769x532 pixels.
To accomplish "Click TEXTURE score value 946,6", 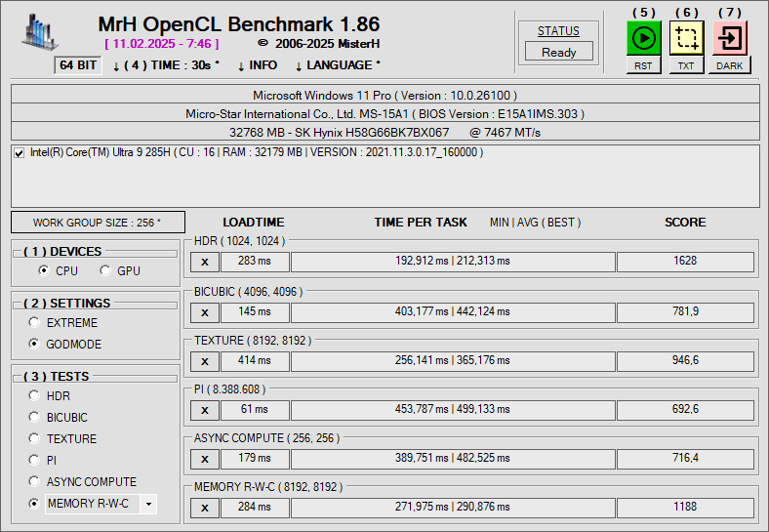I will (685, 361).
